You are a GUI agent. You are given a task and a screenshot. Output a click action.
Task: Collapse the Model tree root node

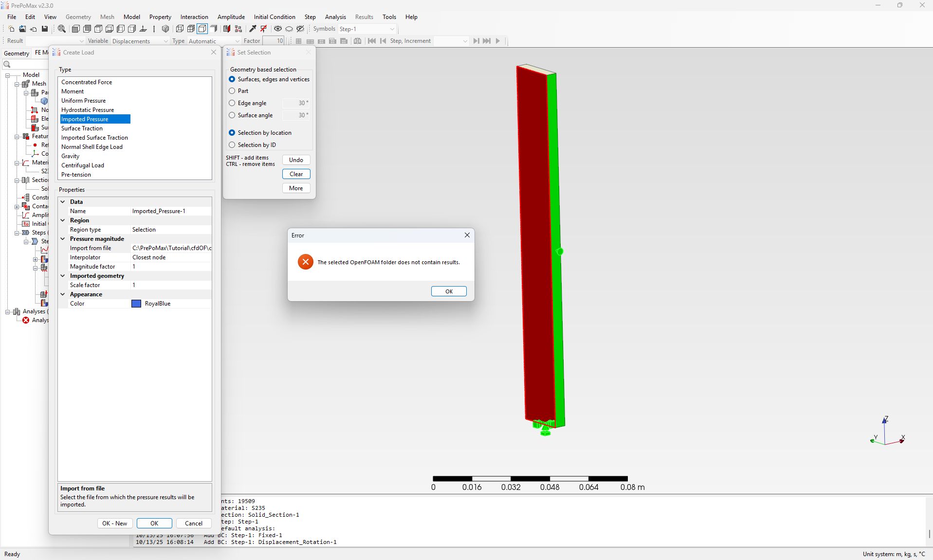click(8, 75)
